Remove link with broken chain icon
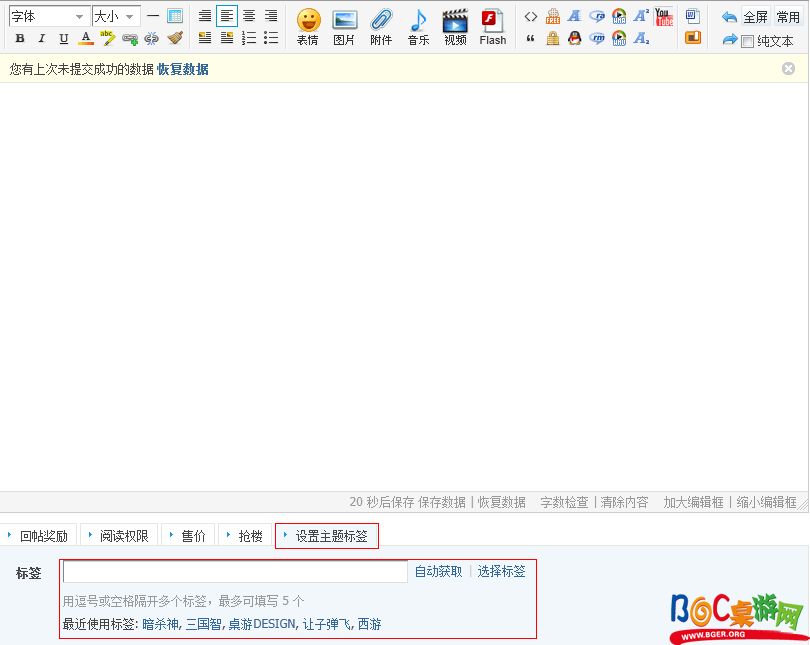The height and width of the screenshot is (645, 810). [x=152, y=39]
